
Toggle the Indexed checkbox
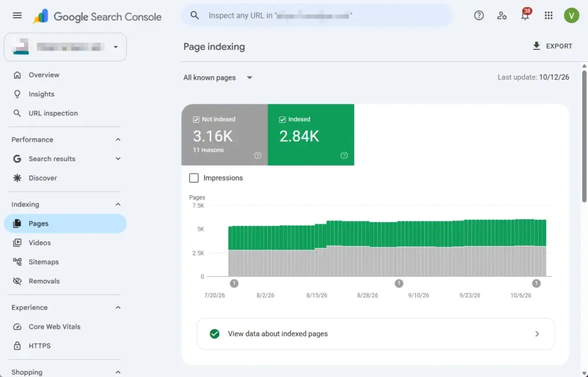[x=282, y=119]
